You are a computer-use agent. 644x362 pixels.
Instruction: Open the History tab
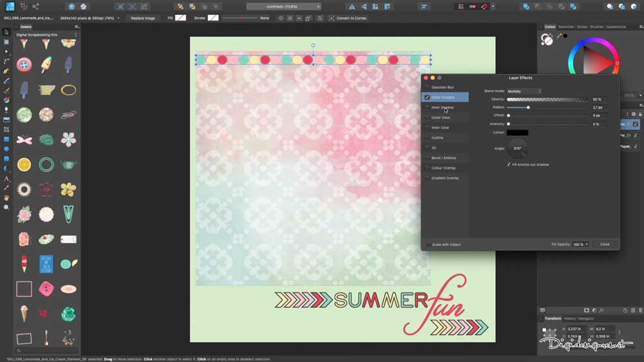(570, 318)
